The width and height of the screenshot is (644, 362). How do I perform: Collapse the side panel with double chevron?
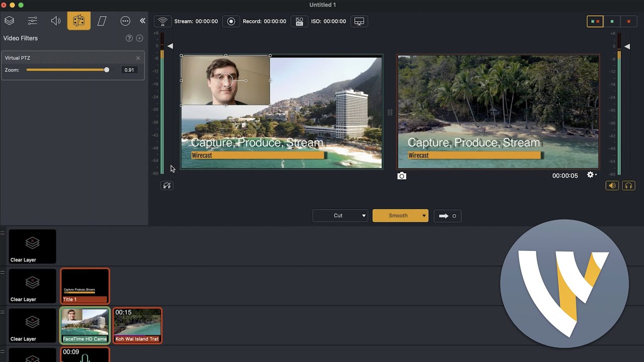coord(142,21)
